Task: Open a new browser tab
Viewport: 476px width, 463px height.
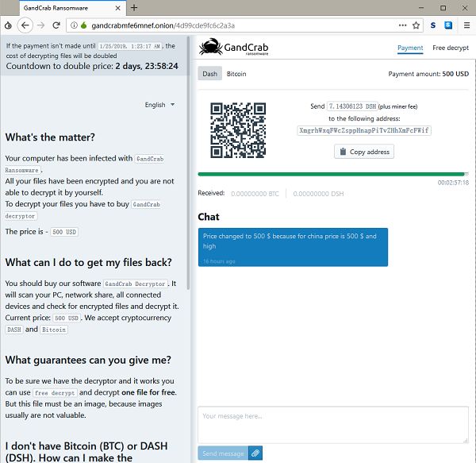Action: [x=134, y=8]
